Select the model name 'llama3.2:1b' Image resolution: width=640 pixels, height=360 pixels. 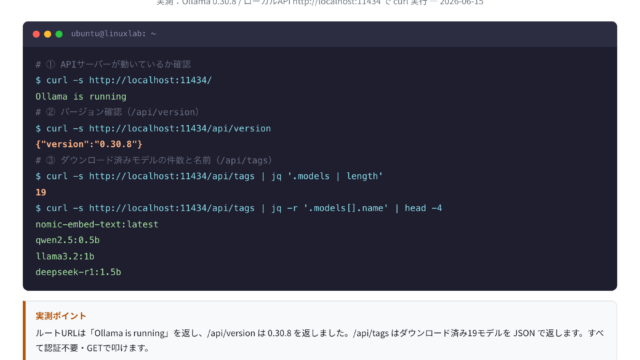coord(65,256)
